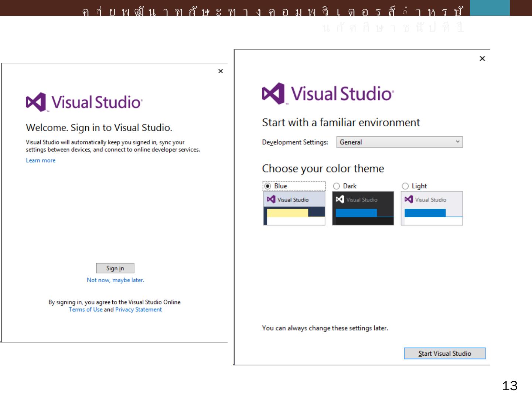
Task: Open the Development Settings combo box showing General
Action: 395,142
